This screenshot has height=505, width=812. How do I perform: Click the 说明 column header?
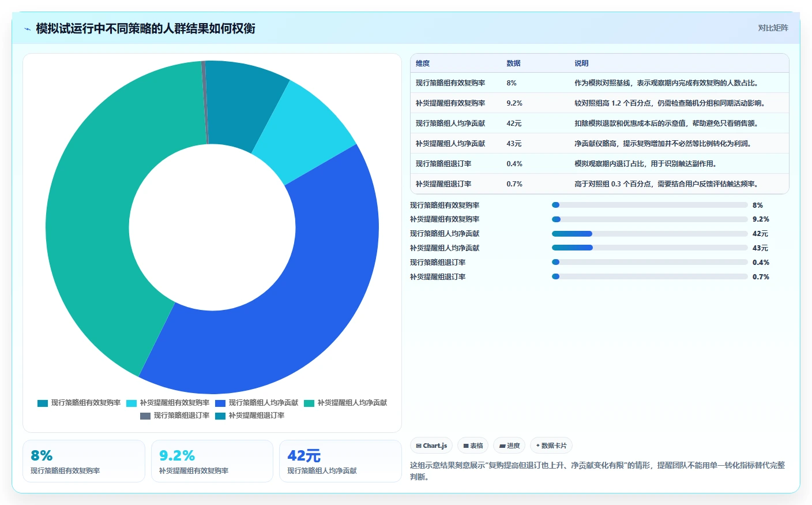[x=581, y=63]
